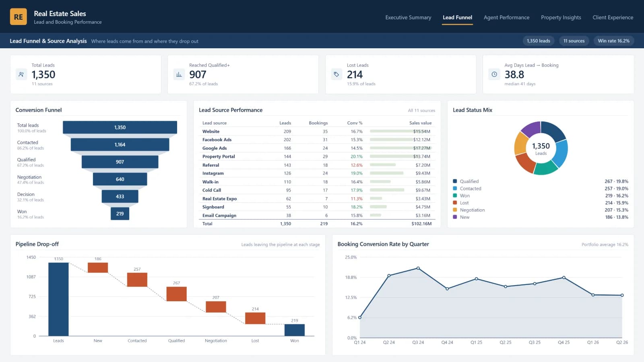Click the 11 sources pill

(574, 41)
